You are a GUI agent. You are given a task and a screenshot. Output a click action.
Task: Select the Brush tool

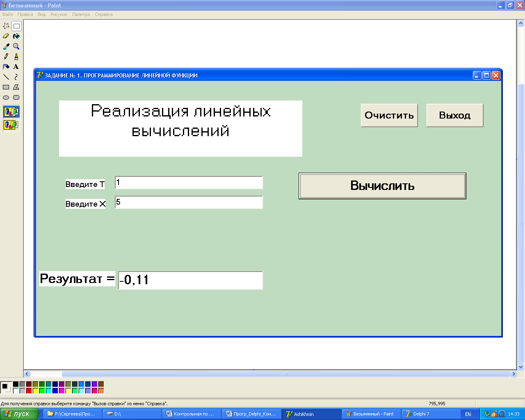[16, 57]
